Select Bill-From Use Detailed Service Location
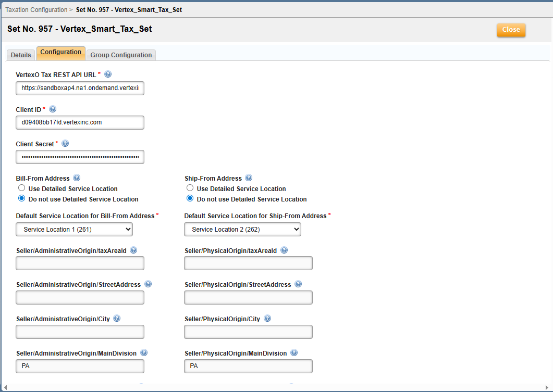553x392 pixels. pos(21,188)
